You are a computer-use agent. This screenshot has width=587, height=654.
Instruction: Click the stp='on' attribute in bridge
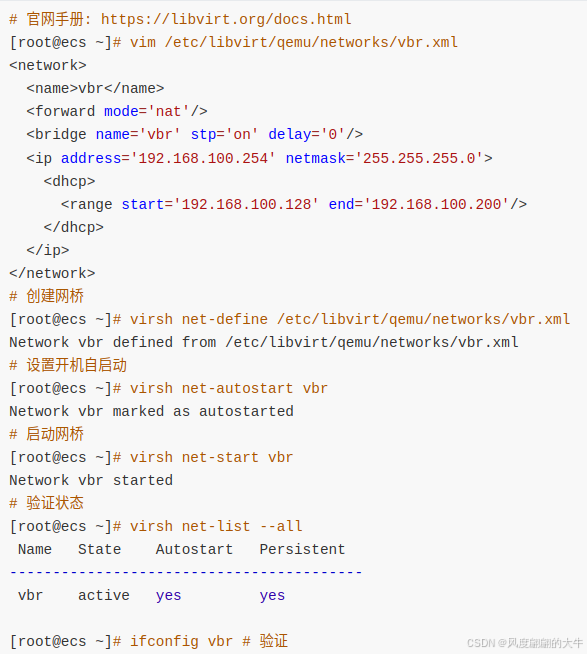tap(224, 134)
